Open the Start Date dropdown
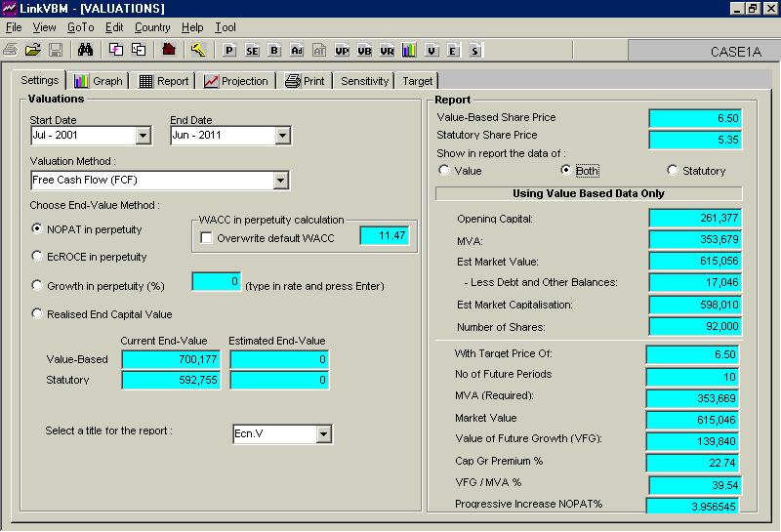Viewport: 781px width, 532px height. coord(143,136)
